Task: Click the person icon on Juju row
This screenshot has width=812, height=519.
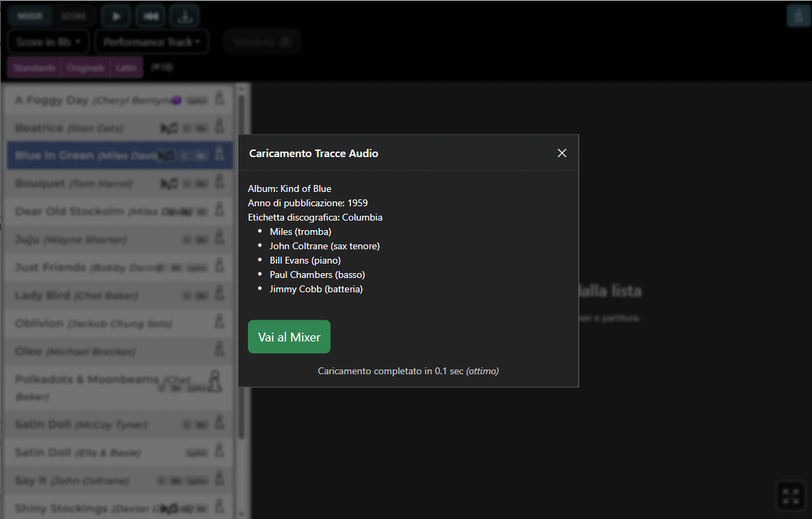Action: point(220,237)
